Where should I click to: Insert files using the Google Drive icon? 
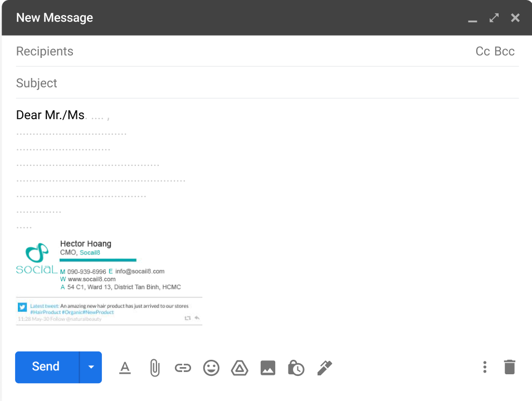240,368
